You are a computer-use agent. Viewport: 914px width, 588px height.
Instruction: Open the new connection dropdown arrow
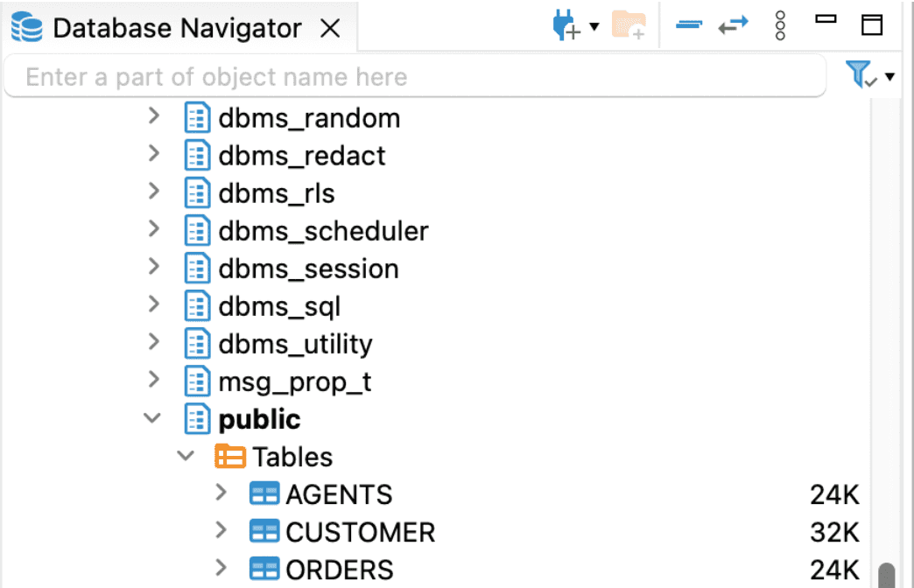tap(594, 25)
